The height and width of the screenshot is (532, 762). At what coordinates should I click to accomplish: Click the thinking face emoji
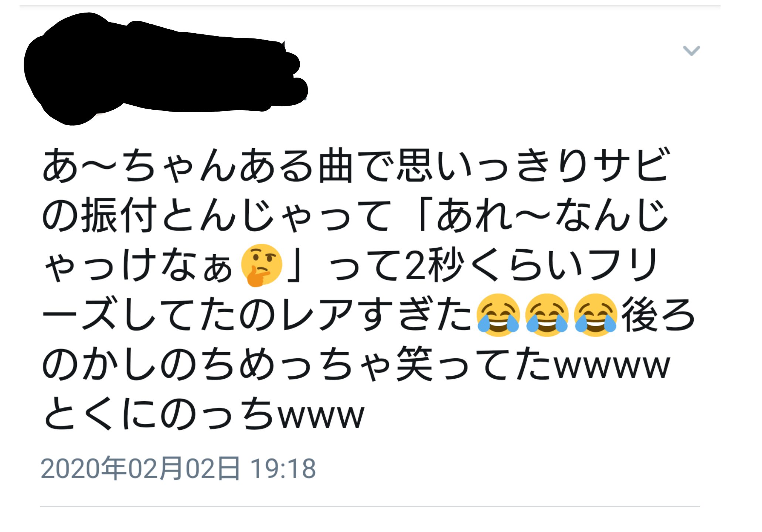point(261,265)
